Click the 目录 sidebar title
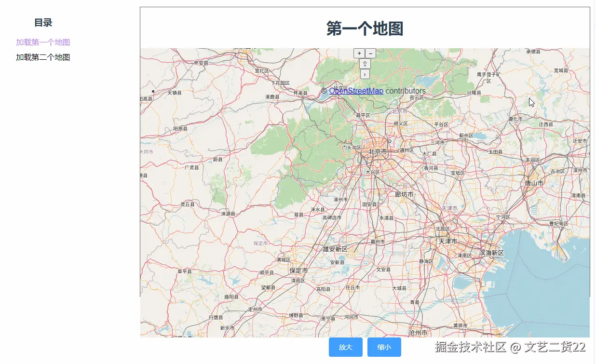The image size is (596, 364). click(x=43, y=23)
